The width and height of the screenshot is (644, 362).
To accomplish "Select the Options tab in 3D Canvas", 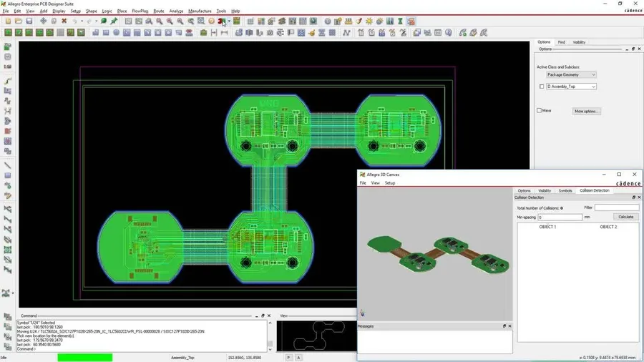I will click(x=524, y=191).
